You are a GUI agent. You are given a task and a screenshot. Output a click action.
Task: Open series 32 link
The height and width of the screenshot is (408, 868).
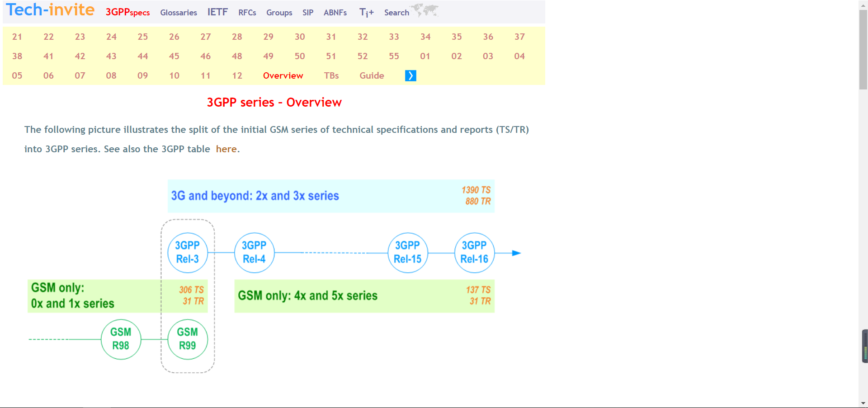[363, 37]
